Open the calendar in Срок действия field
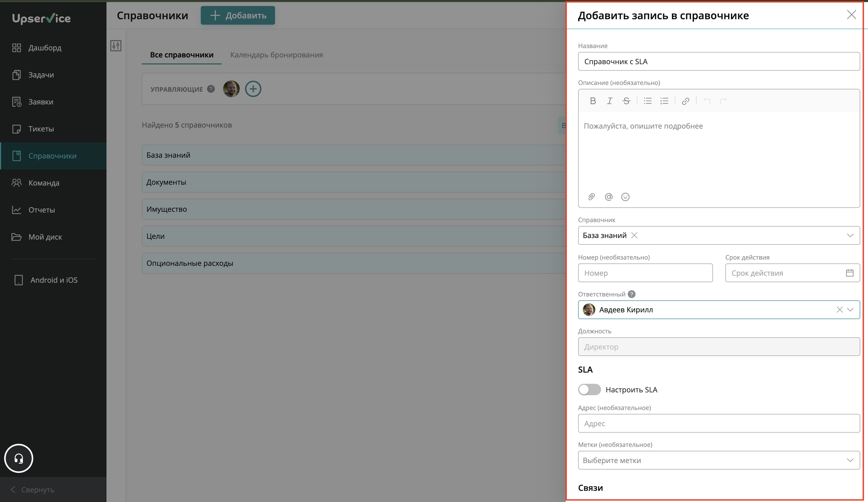The image size is (868, 502). click(x=849, y=273)
